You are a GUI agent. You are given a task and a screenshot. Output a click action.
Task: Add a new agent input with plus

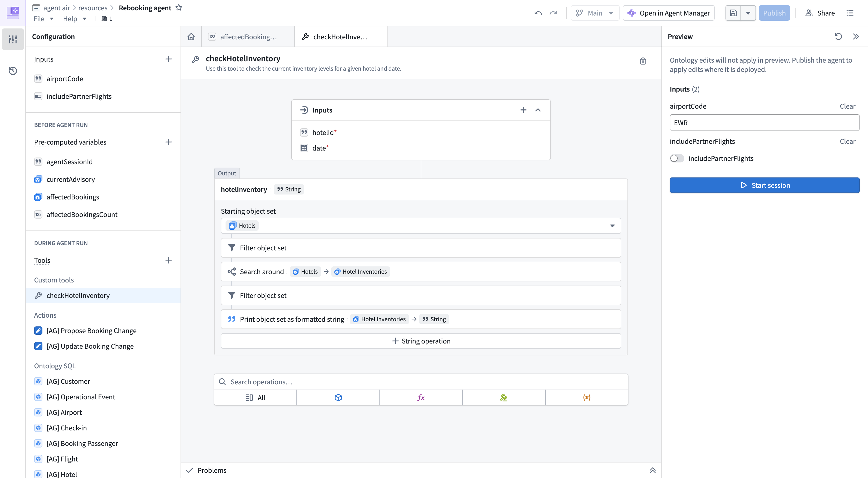click(168, 59)
